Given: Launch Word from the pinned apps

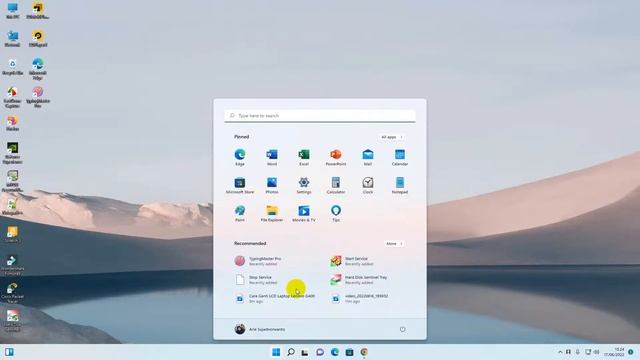Looking at the screenshot, I should click(x=272, y=157).
